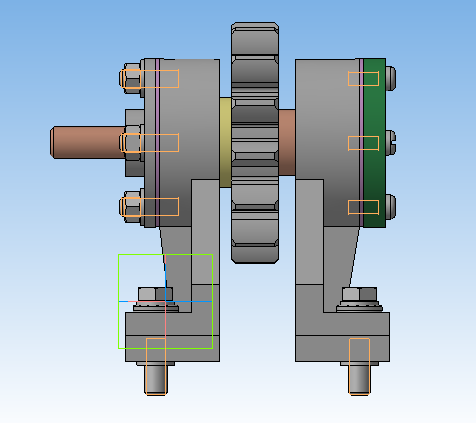Pick the stud protruding below right base
Viewport: 476px width, 423px height.
point(360,380)
